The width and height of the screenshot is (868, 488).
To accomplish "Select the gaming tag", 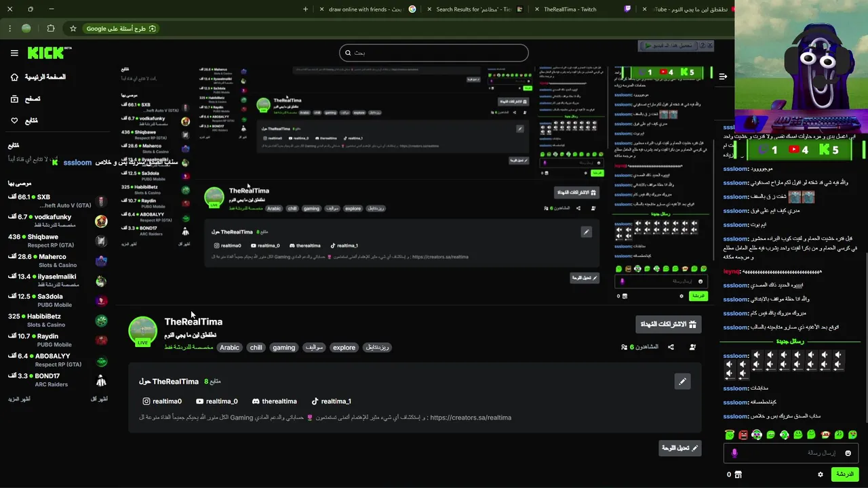I will coord(283,347).
